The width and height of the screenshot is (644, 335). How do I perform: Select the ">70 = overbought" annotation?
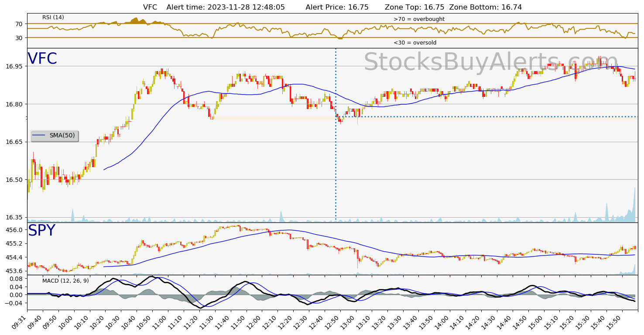419,19
